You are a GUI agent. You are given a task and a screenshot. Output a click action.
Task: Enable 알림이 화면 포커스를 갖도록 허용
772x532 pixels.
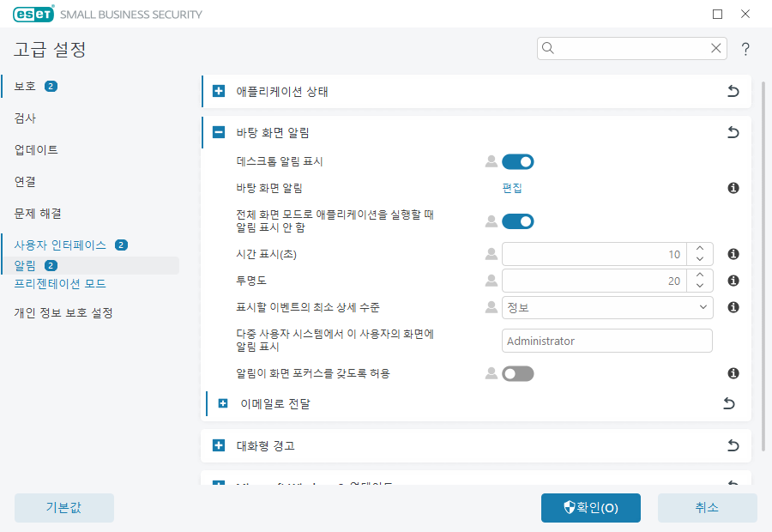[517, 372]
